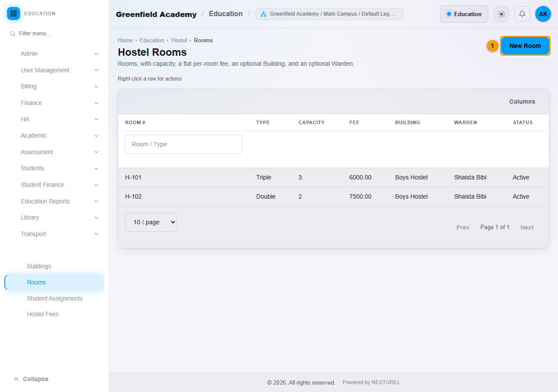Select room H-102 cell

click(133, 196)
